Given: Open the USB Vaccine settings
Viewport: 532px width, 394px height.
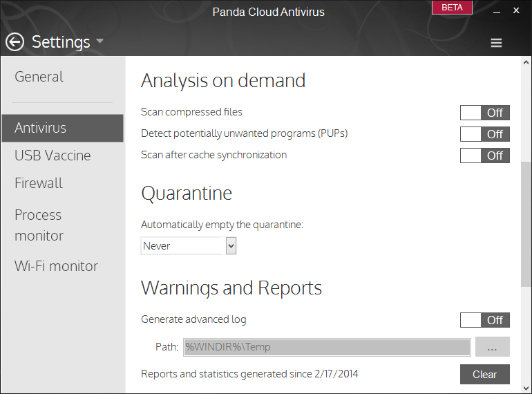Looking at the screenshot, I should coord(53,156).
